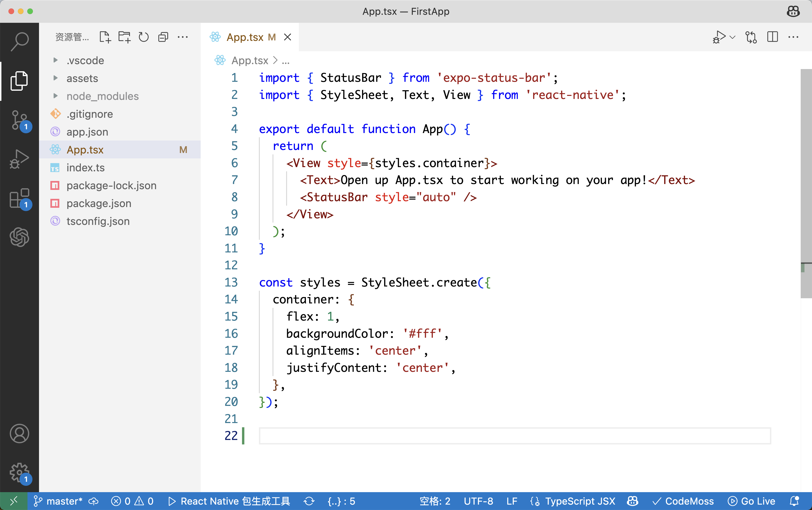812x510 pixels.
Task: Click TypeScript JSX language mode
Action: pos(580,501)
